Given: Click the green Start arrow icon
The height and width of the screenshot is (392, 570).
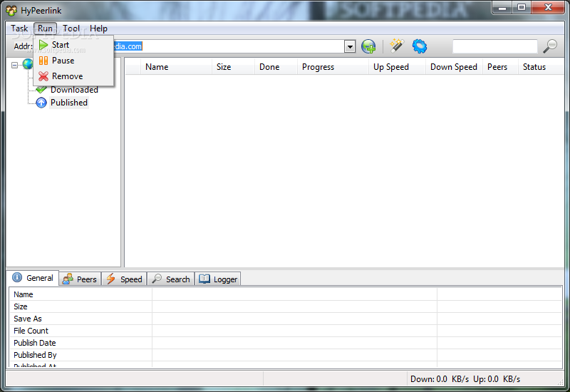Looking at the screenshot, I should tap(43, 45).
